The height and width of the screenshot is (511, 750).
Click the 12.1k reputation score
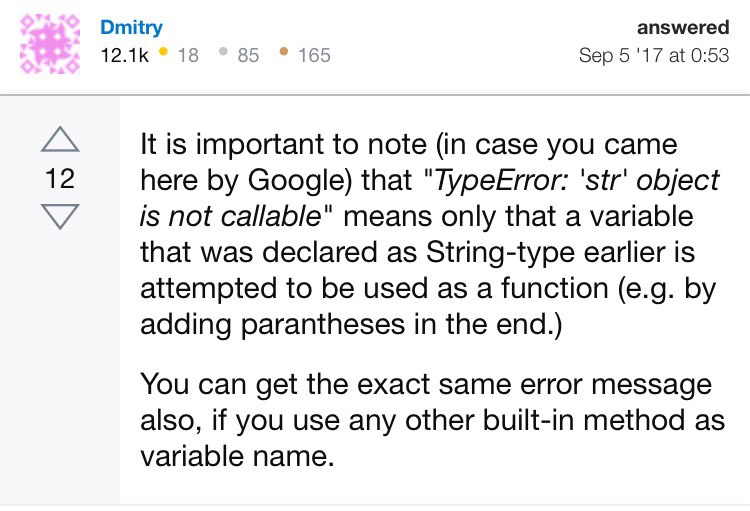pos(124,55)
